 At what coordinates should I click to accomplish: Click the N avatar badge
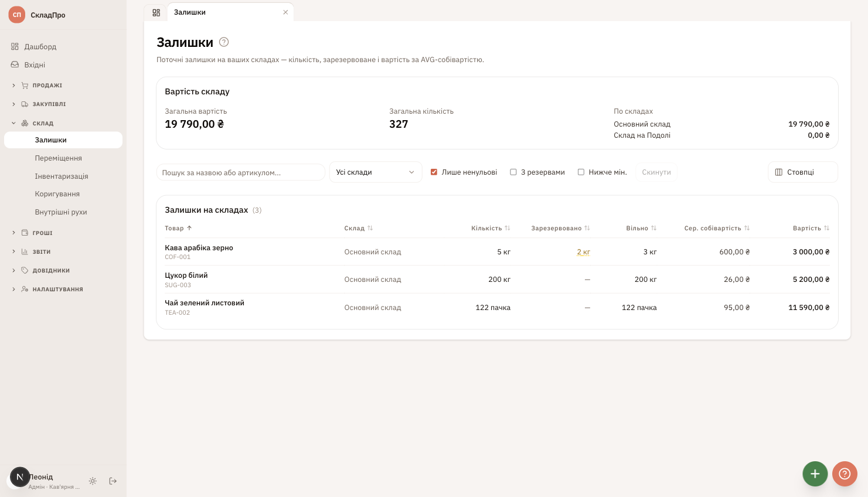pos(20,477)
